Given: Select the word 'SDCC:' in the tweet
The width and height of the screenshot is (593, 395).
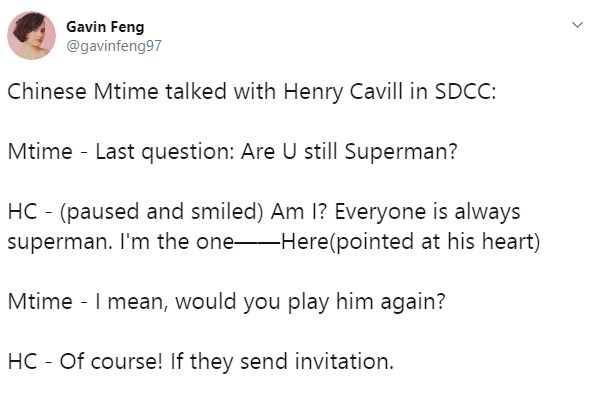Looking at the screenshot, I should [465, 91].
